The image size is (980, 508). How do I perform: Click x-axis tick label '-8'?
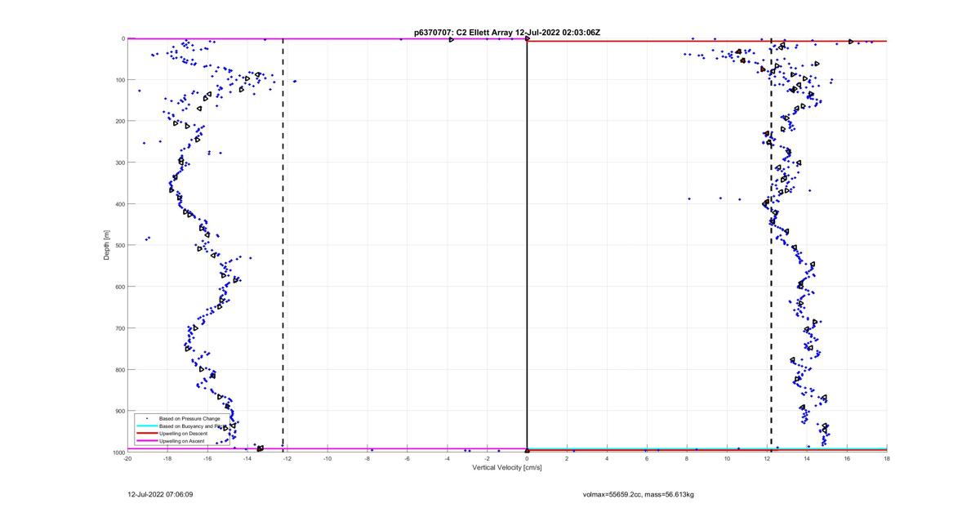tap(367, 458)
